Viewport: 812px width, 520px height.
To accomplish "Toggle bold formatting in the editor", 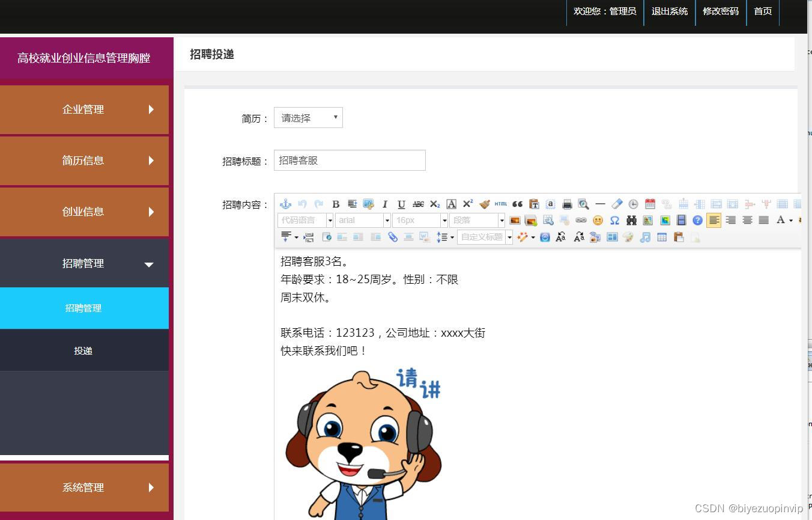I will point(335,203).
